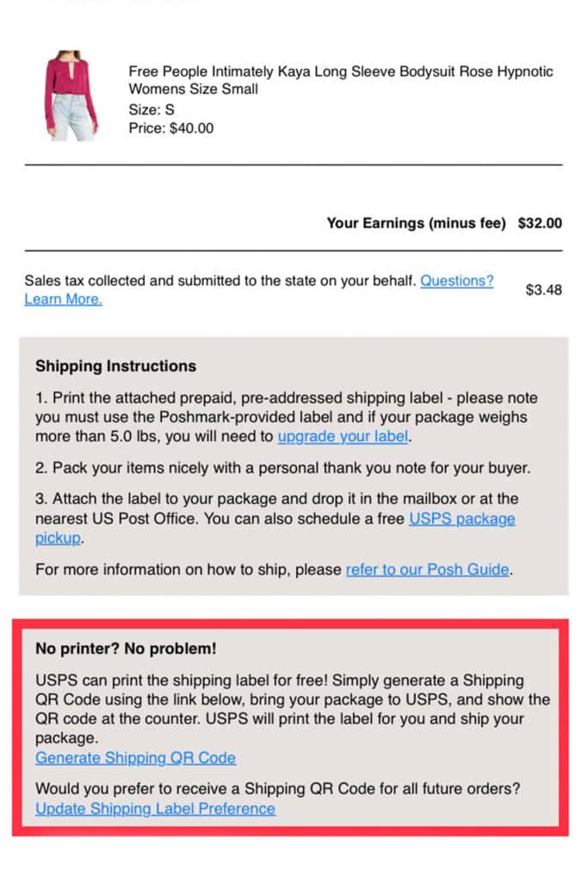Viewport: 588px width, 882px height.
Task: Click the $32.00 earnings amount
Action: (540, 223)
